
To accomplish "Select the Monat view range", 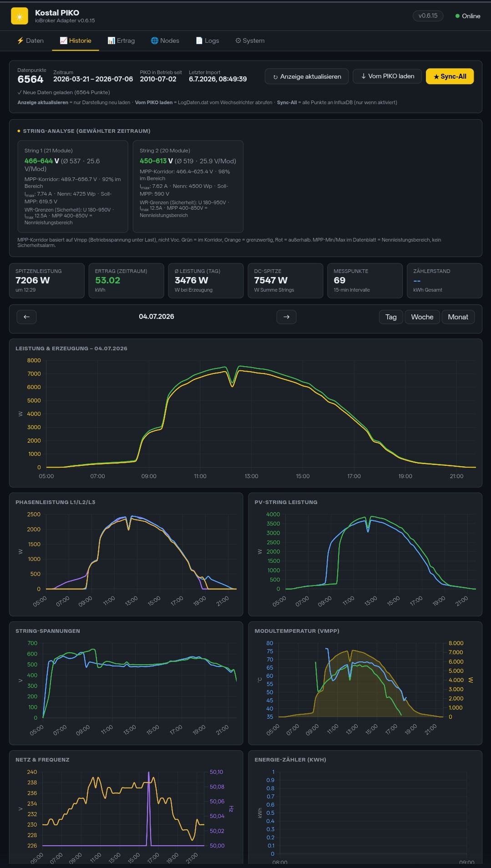I will coord(458,317).
